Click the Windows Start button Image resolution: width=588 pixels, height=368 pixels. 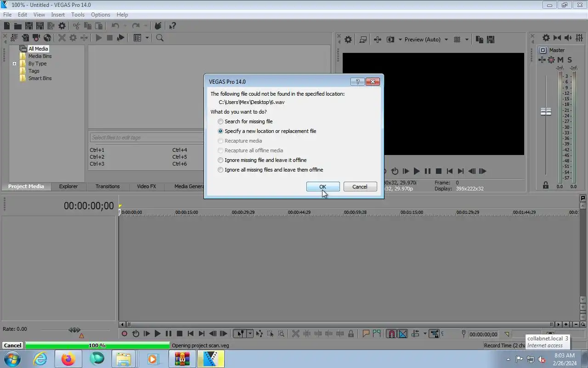12,359
